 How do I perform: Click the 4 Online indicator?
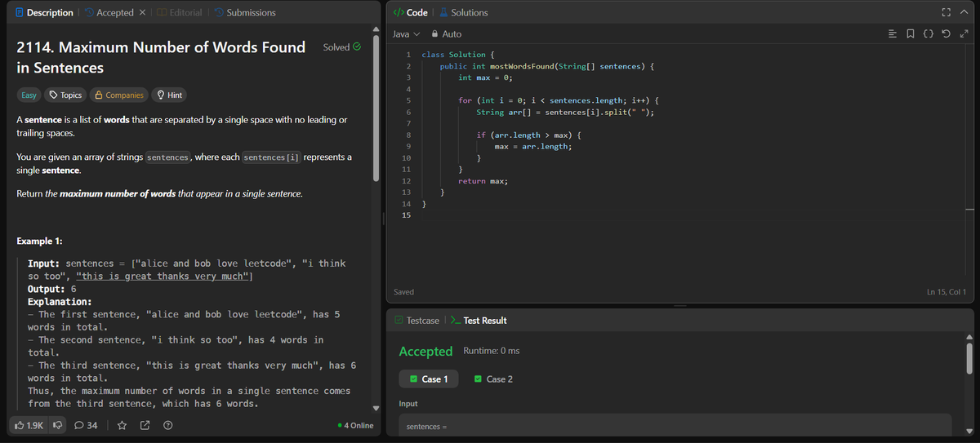[355, 426]
